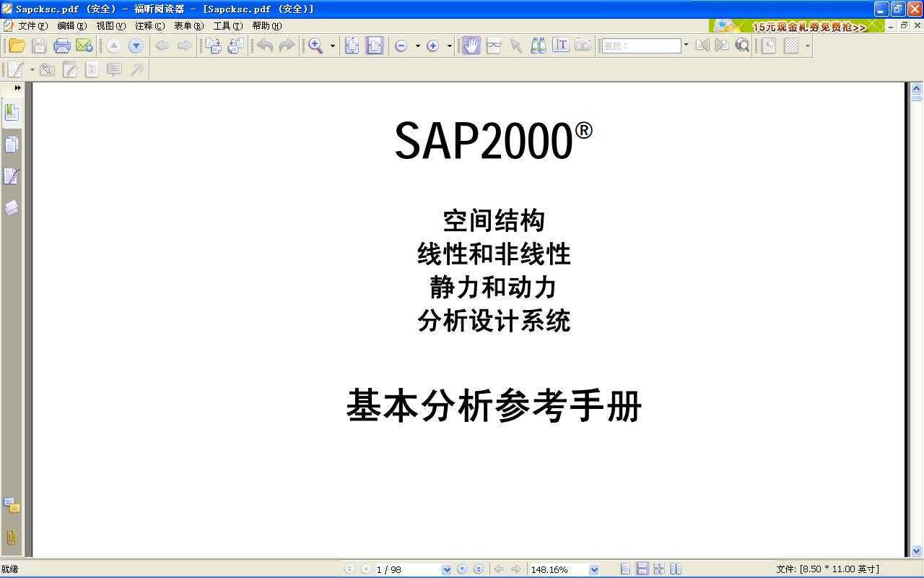Viewport: 924px width, 578px height.
Task: Click the 查找 search input field
Action: (641, 46)
